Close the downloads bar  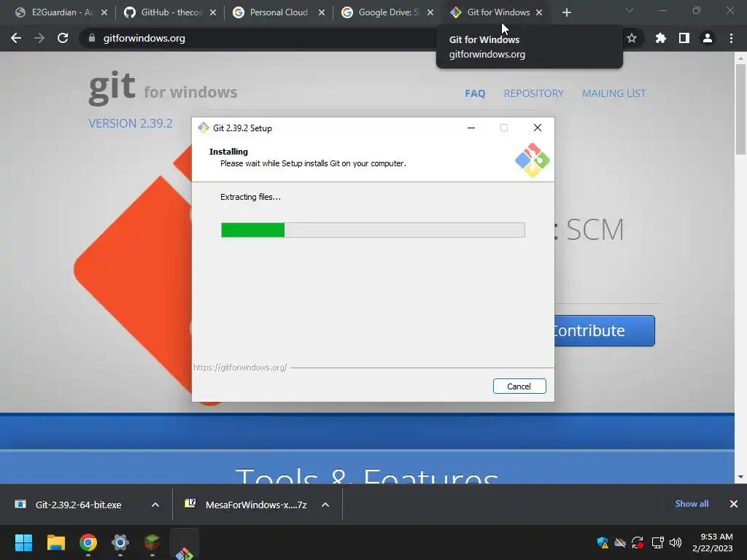tap(734, 504)
